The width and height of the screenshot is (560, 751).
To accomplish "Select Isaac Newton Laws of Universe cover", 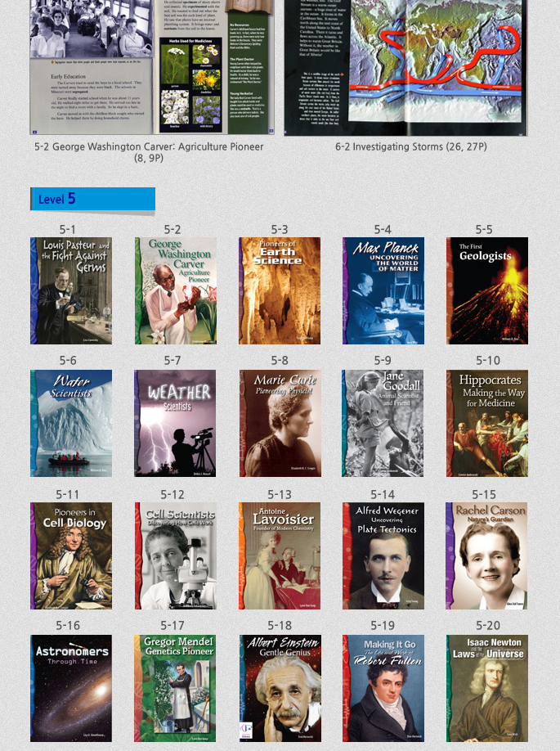I will click(487, 688).
